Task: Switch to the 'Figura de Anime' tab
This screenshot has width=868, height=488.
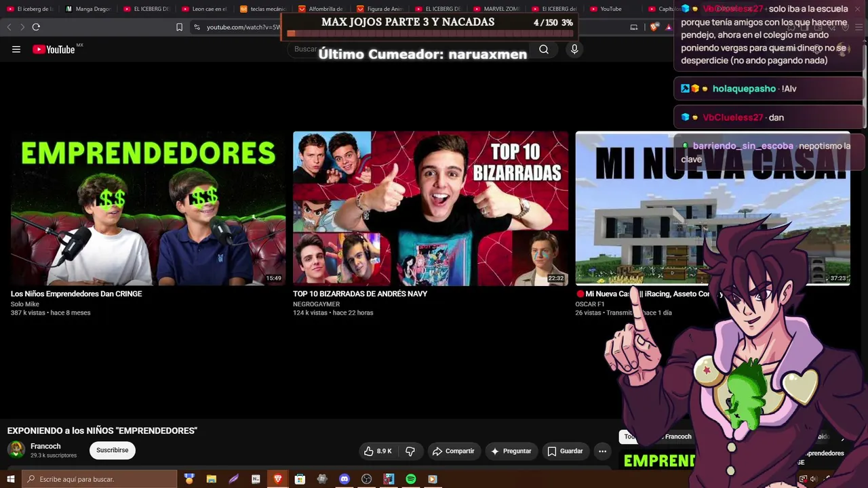Action: (x=380, y=9)
